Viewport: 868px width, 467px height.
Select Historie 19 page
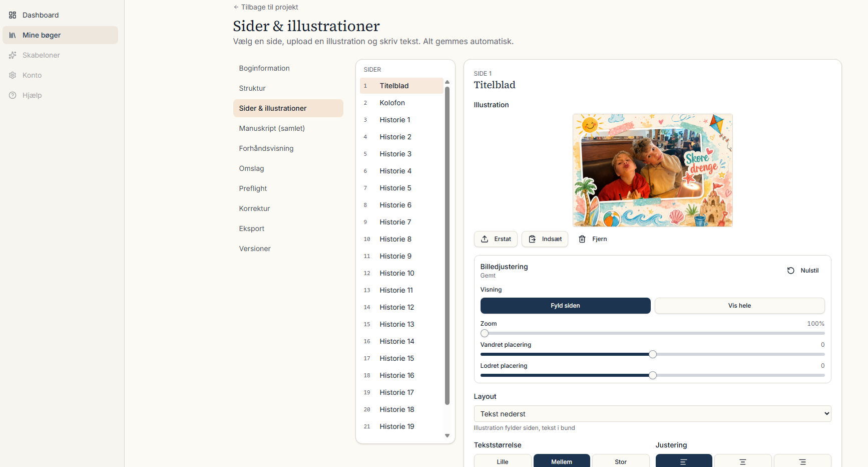401,426
